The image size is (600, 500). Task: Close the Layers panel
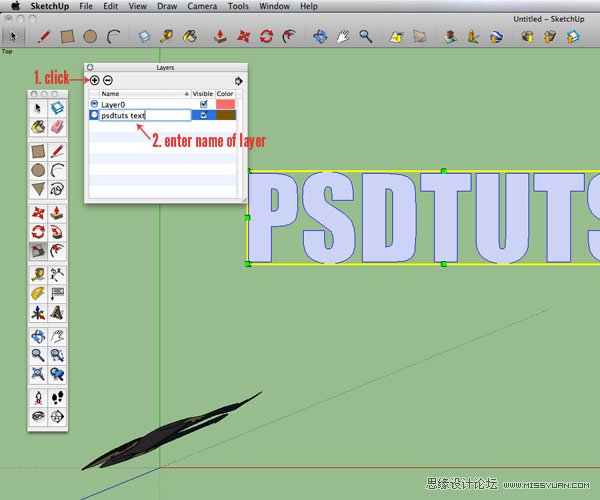click(x=90, y=67)
